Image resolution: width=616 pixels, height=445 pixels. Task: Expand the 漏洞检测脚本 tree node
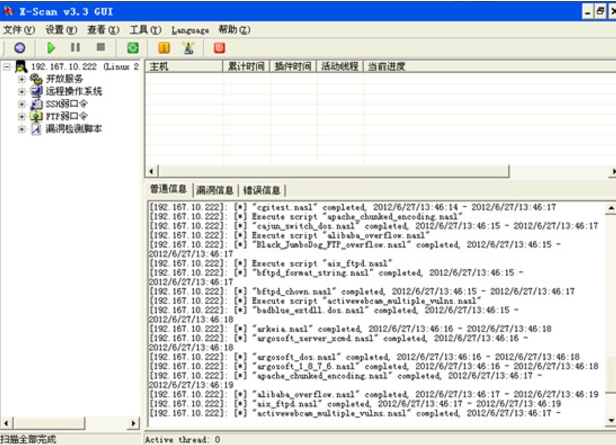coord(22,129)
